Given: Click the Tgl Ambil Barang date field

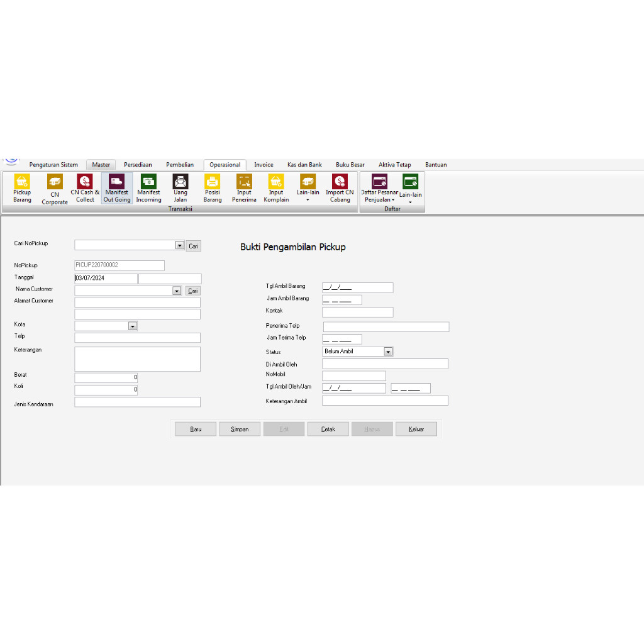Looking at the screenshot, I should (x=358, y=287).
